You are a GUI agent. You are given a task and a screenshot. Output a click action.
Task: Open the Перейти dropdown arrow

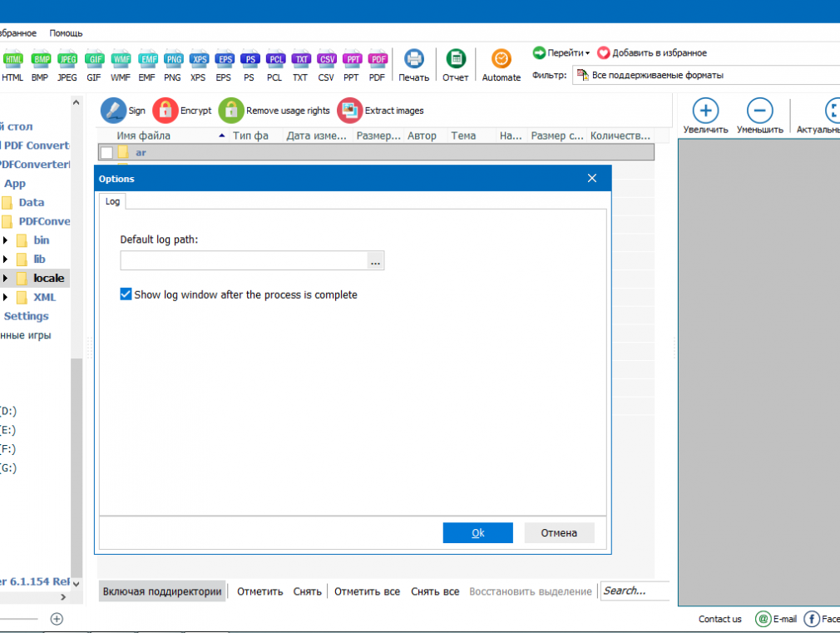pos(587,53)
